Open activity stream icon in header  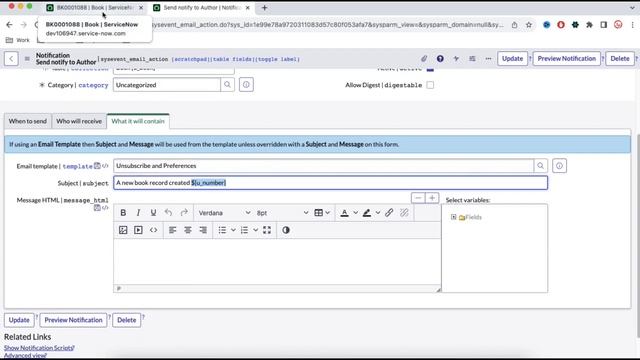click(x=456, y=59)
